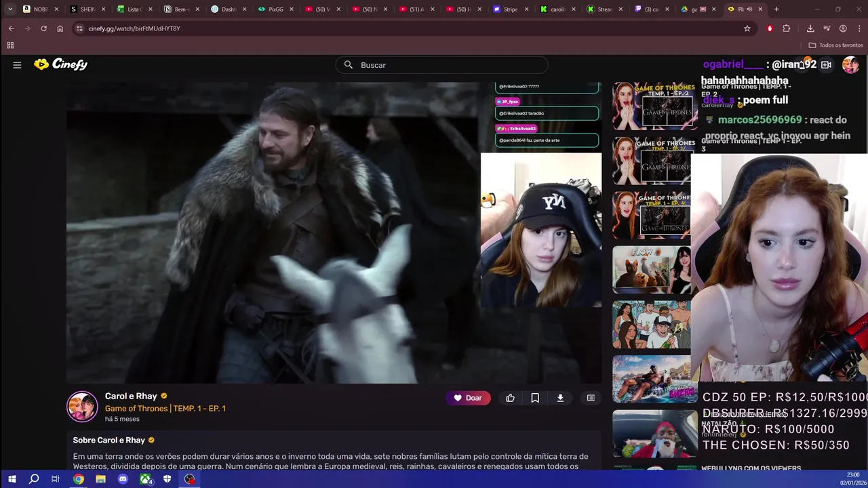Click the taskbar clock showing 23:00

point(852,479)
